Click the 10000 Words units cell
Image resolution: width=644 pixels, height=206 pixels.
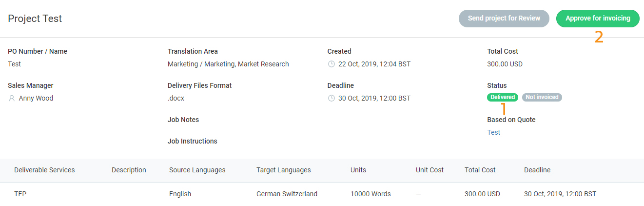(x=371, y=194)
